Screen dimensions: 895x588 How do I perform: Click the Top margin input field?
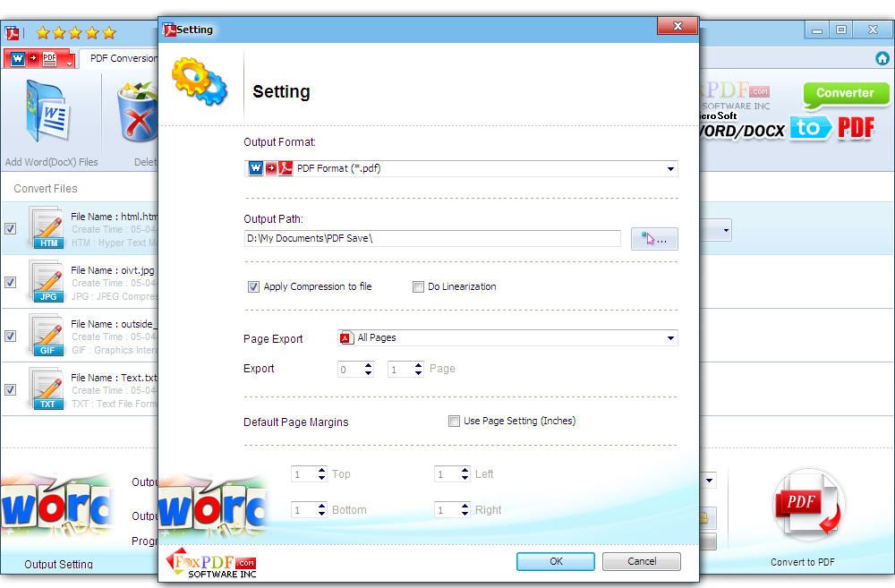(304, 474)
